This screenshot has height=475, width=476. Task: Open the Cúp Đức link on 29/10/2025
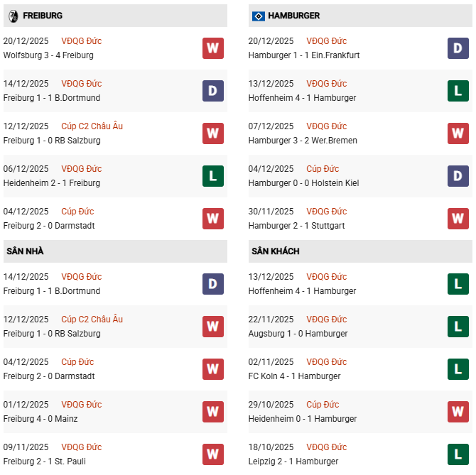click(x=323, y=405)
